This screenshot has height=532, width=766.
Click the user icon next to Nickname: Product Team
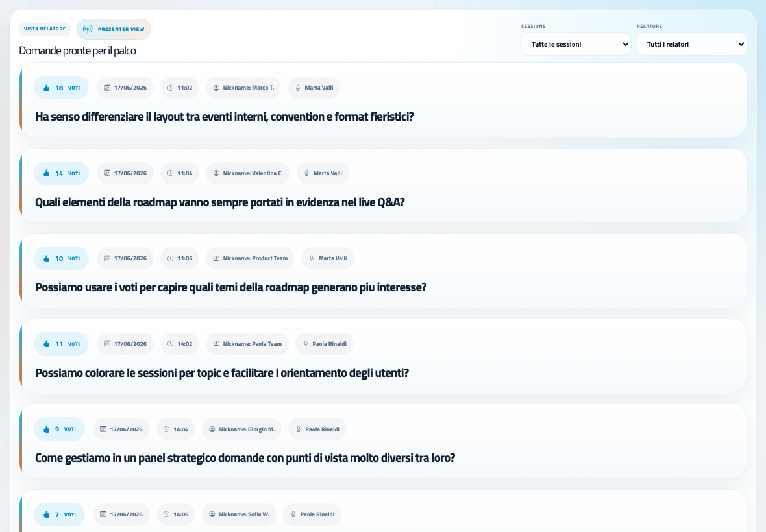[x=216, y=258]
